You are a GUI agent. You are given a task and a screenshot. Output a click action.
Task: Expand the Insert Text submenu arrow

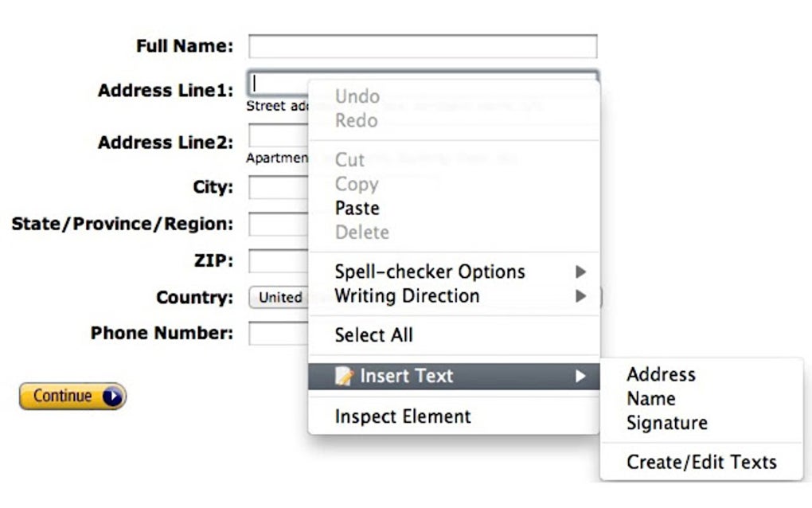click(x=580, y=375)
